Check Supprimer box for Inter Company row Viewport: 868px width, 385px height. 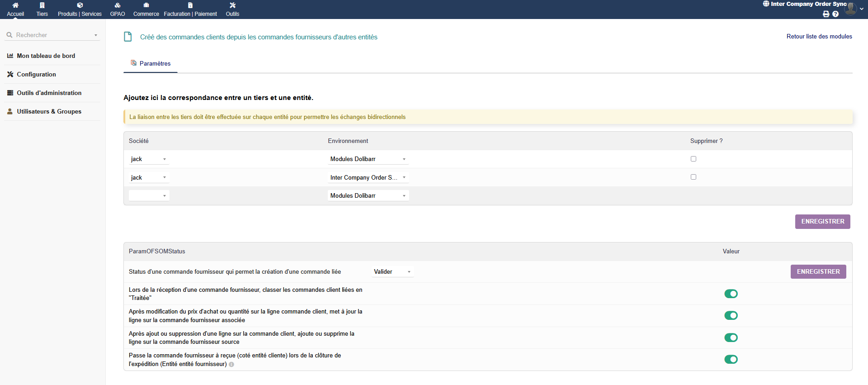click(693, 177)
